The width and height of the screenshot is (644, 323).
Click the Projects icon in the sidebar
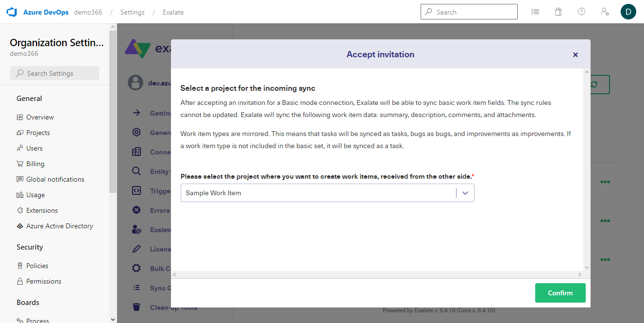pyautogui.click(x=20, y=133)
